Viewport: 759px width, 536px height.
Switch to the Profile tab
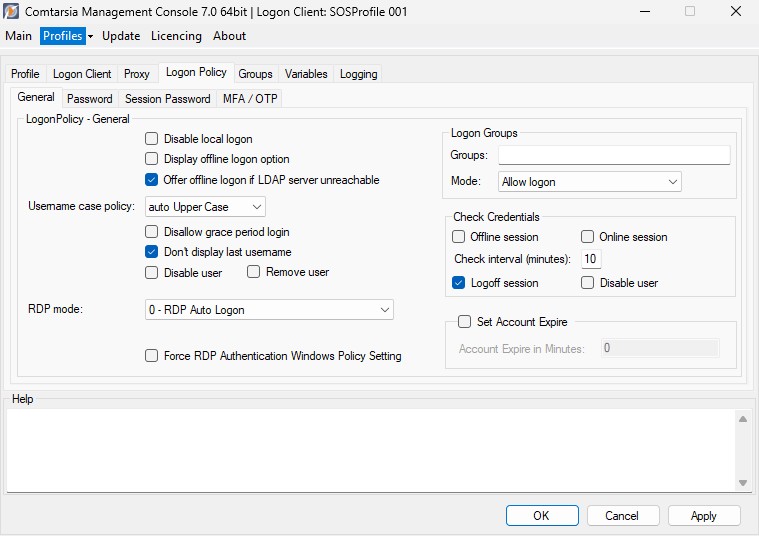pyautogui.click(x=25, y=74)
